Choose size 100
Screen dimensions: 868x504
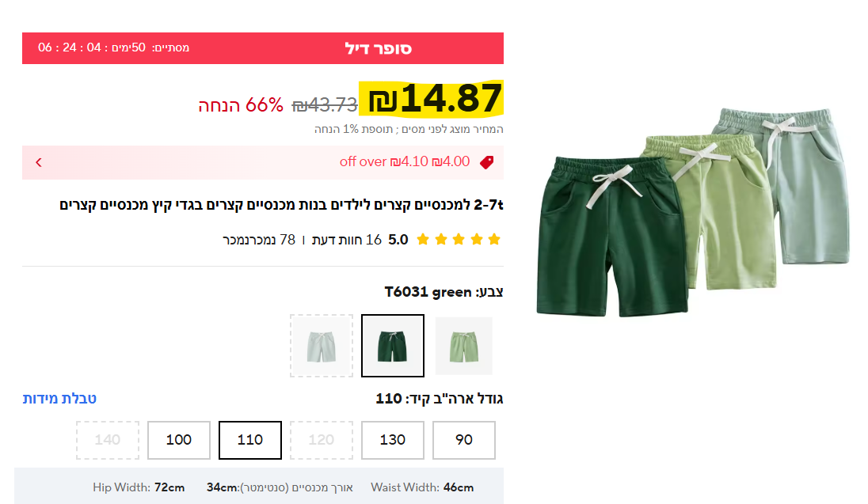point(179,440)
